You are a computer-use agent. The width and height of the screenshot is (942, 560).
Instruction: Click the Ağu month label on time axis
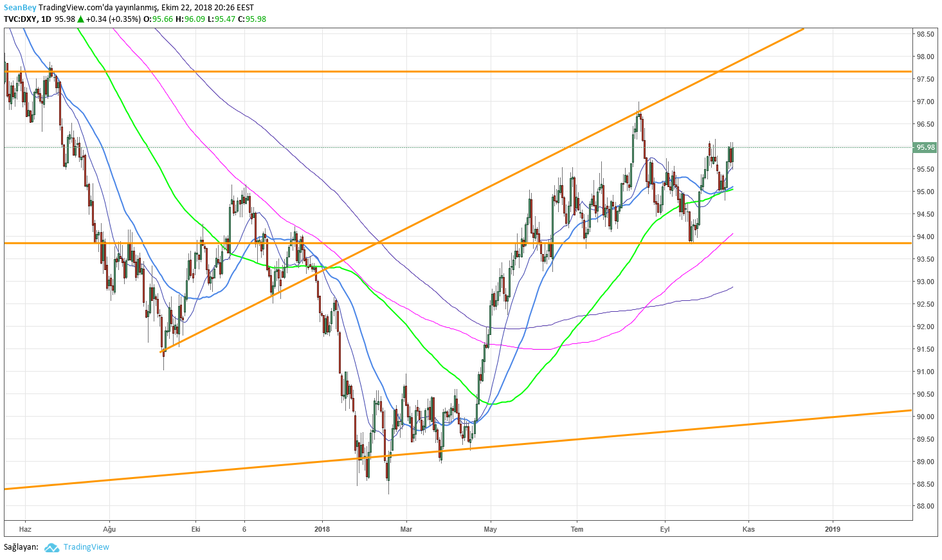pyautogui.click(x=109, y=529)
